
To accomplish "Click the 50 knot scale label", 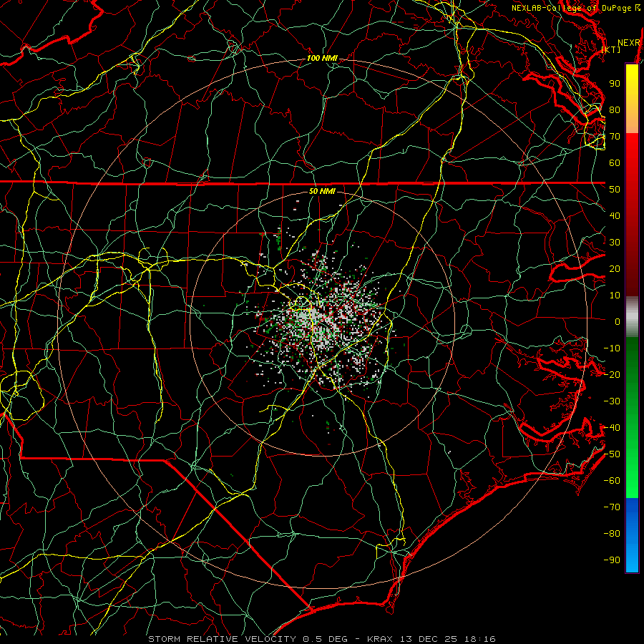I will (615, 190).
